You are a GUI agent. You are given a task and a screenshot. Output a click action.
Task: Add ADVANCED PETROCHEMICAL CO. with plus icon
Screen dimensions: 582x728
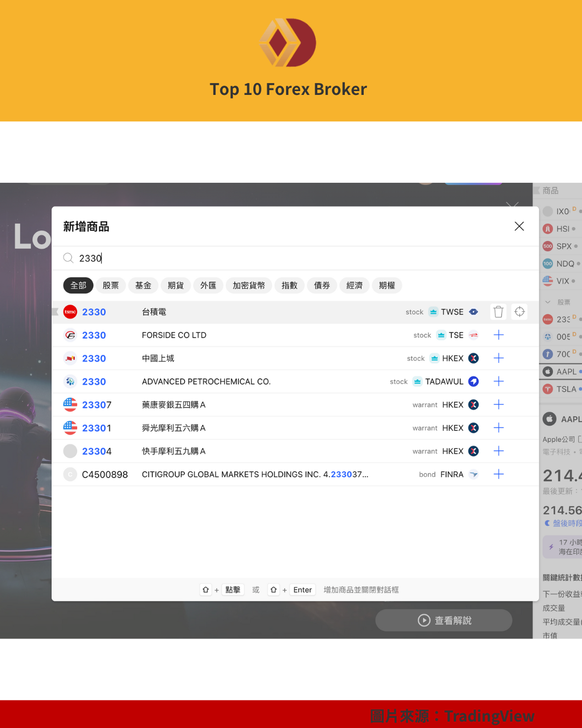499,381
